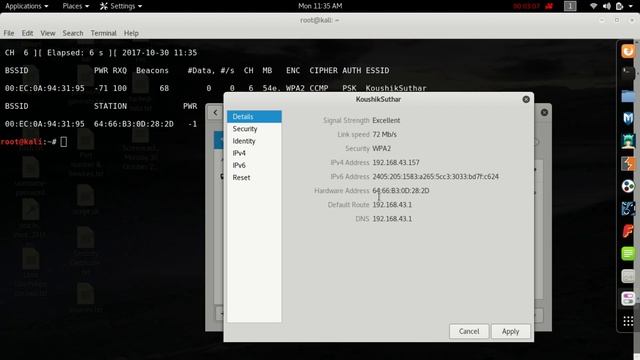
Task: Open the Places menu dropdown
Action: (x=76, y=6)
